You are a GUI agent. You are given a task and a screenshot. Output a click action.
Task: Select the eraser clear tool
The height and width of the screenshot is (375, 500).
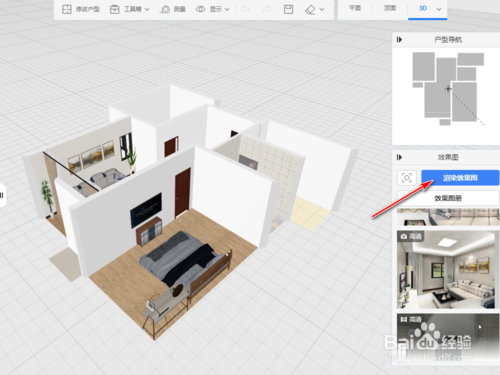(x=310, y=9)
